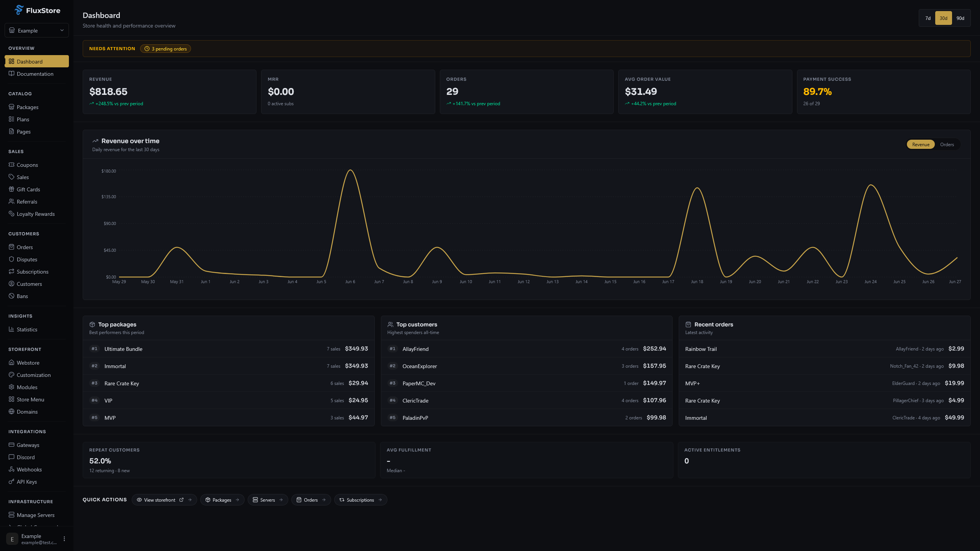Click the Plans list icon
Image resolution: width=980 pixels, height=551 pixels.
tap(11, 119)
